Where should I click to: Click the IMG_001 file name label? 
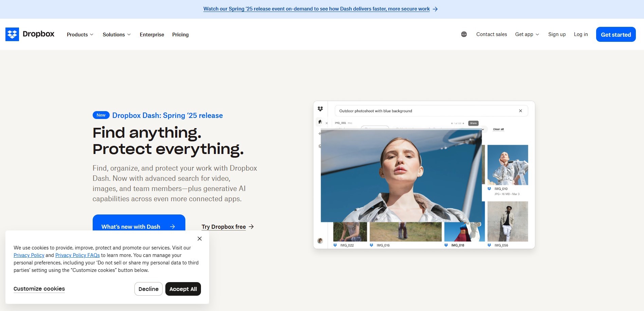[x=341, y=123]
